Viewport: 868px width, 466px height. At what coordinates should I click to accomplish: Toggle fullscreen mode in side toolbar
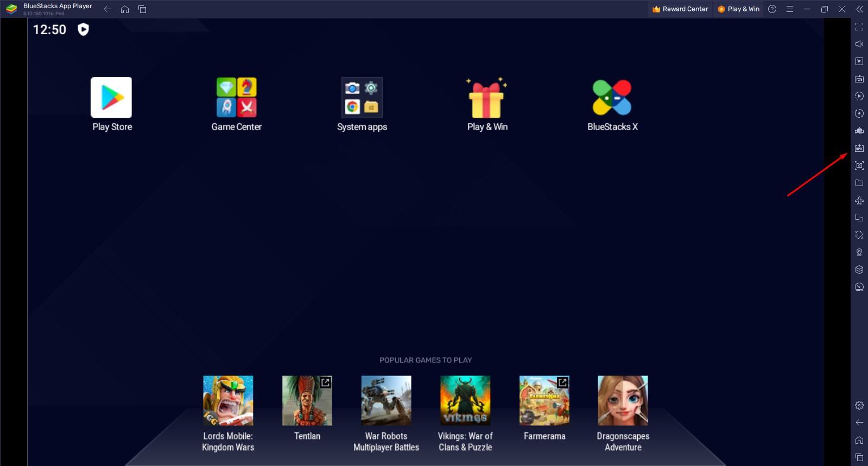(859, 27)
